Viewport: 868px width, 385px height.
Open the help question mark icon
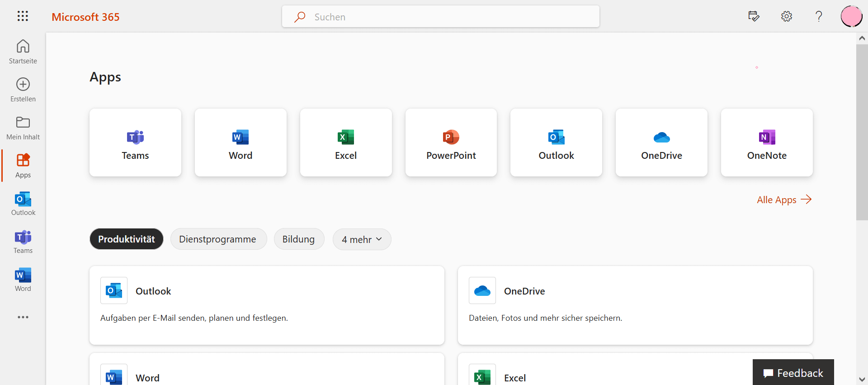click(819, 17)
